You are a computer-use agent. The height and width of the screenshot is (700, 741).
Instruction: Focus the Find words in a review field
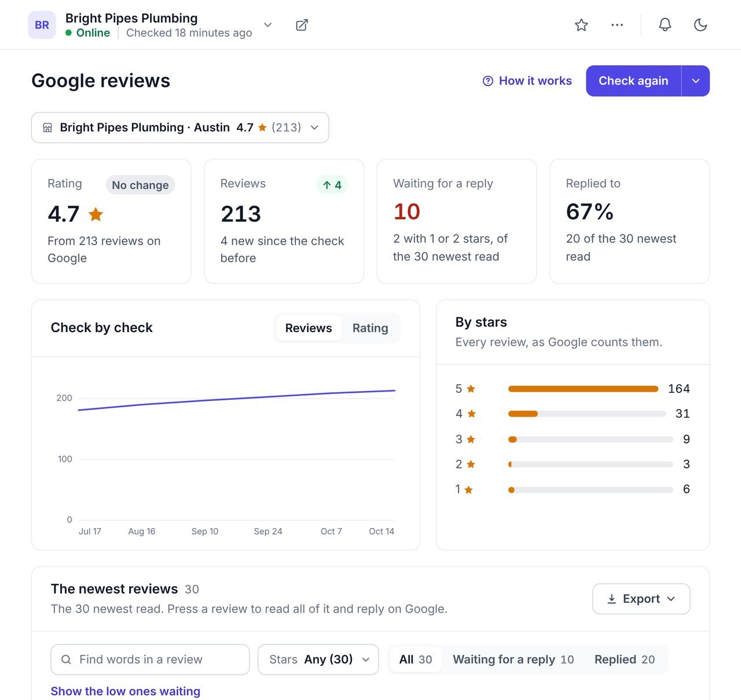coord(150,660)
